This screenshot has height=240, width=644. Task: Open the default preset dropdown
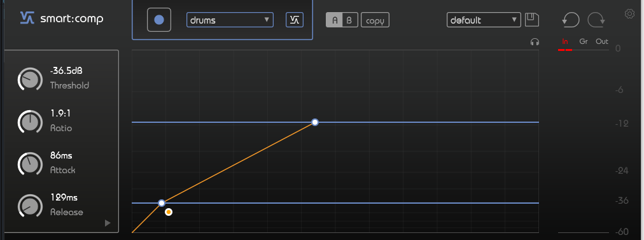pos(484,20)
